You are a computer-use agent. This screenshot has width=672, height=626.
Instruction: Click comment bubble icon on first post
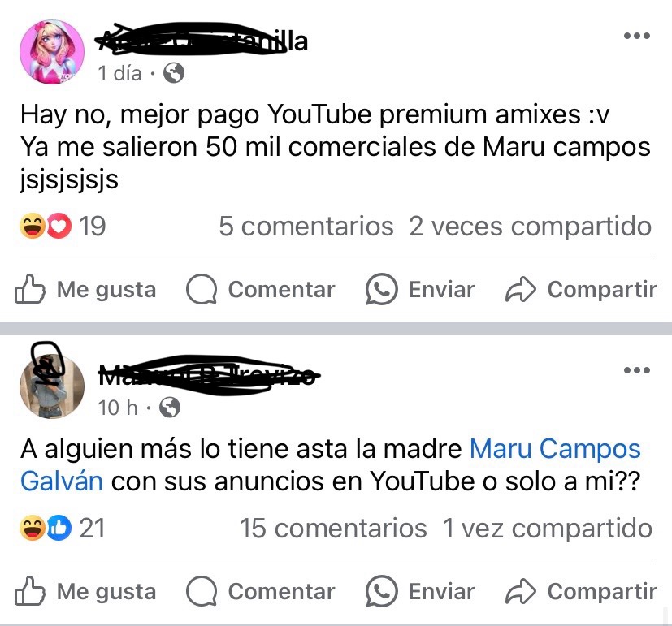click(202, 289)
